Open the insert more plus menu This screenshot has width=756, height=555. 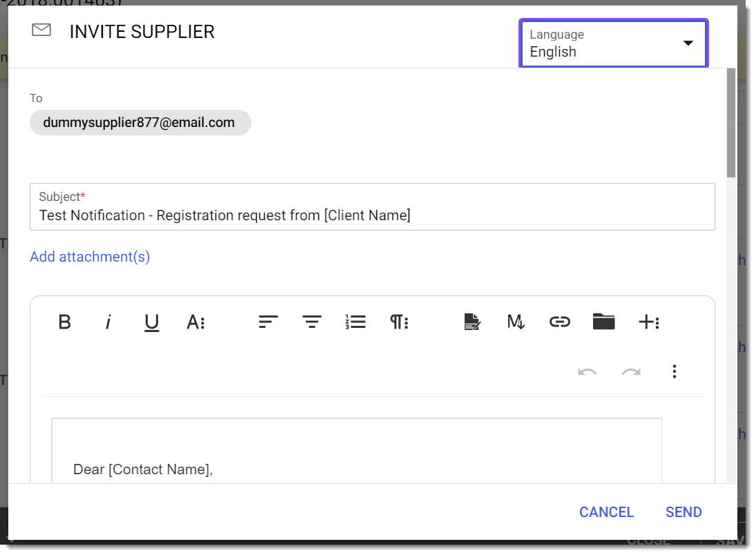click(648, 322)
